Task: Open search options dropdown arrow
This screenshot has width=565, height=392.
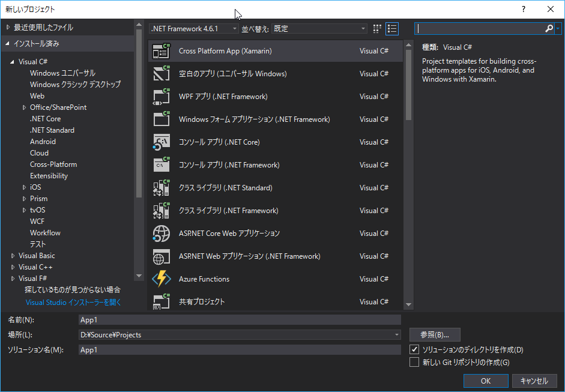Action: pyautogui.click(x=558, y=28)
